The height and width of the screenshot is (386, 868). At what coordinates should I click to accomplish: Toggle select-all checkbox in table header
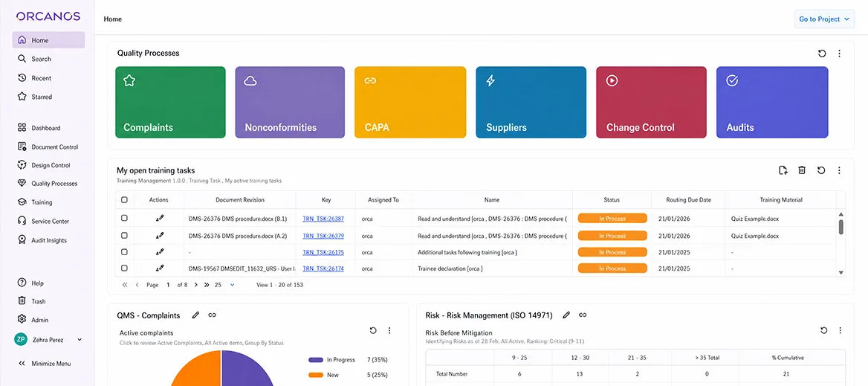pos(124,200)
